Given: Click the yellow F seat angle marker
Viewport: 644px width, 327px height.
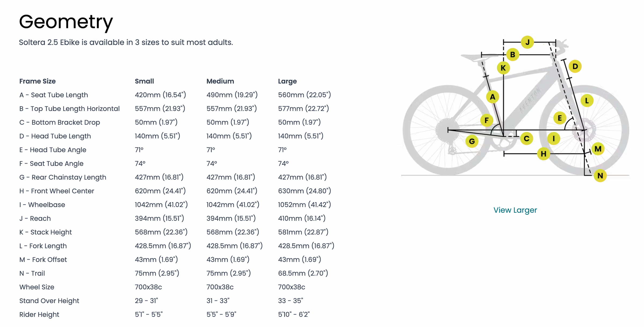Looking at the screenshot, I should [x=486, y=120].
